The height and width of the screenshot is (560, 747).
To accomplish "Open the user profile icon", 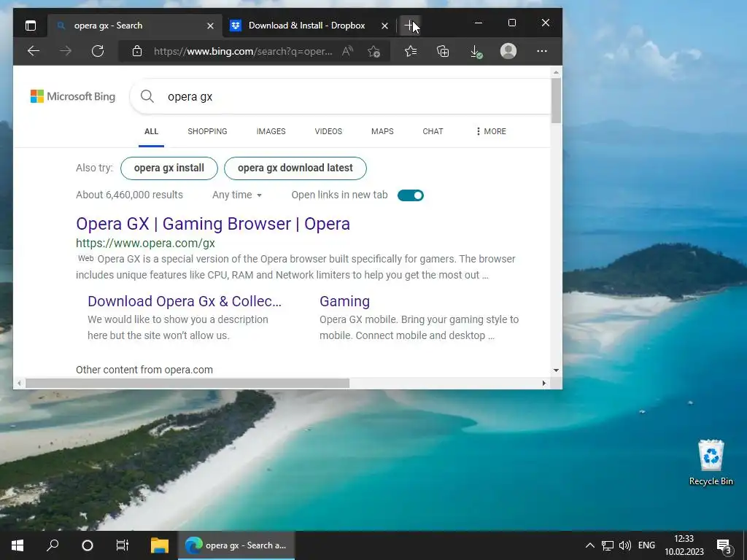I will click(508, 51).
